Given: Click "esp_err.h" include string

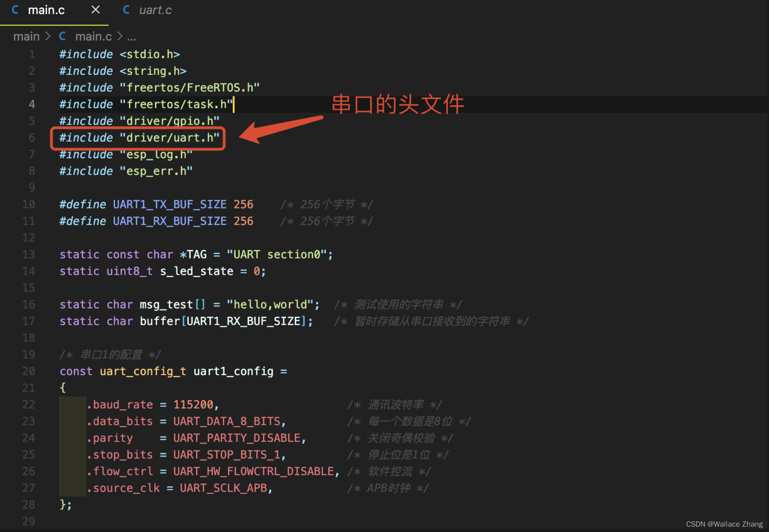Looking at the screenshot, I should click(156, 171).
